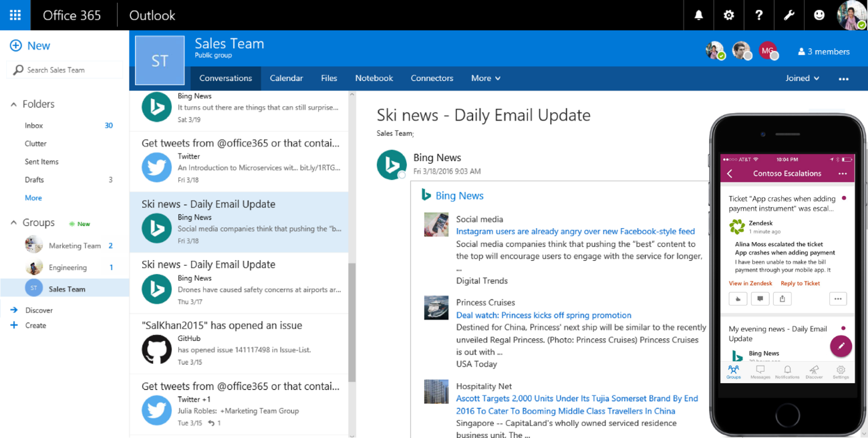The width and height of the screenshot is (868, 438).
Task: Collapse the Folders section
Action: pyautogui.click(x=13, y=104)
